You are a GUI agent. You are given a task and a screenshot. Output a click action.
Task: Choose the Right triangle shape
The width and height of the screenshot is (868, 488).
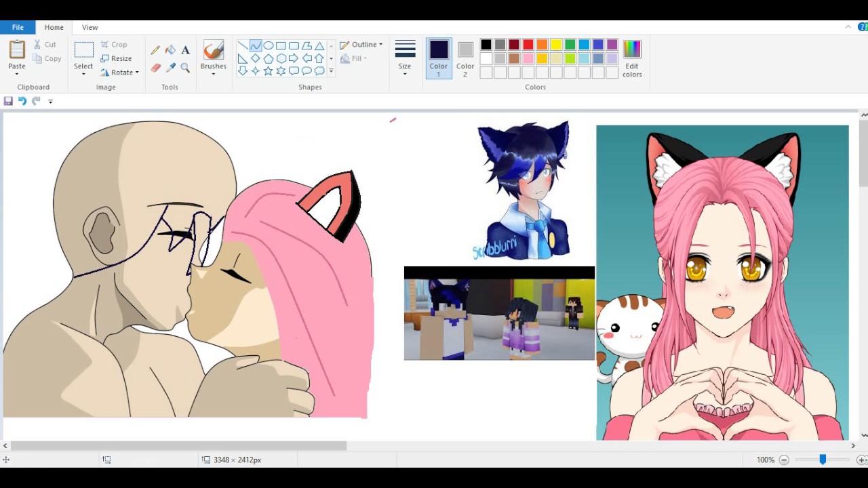pyautogui.click(x=242, y=58)
